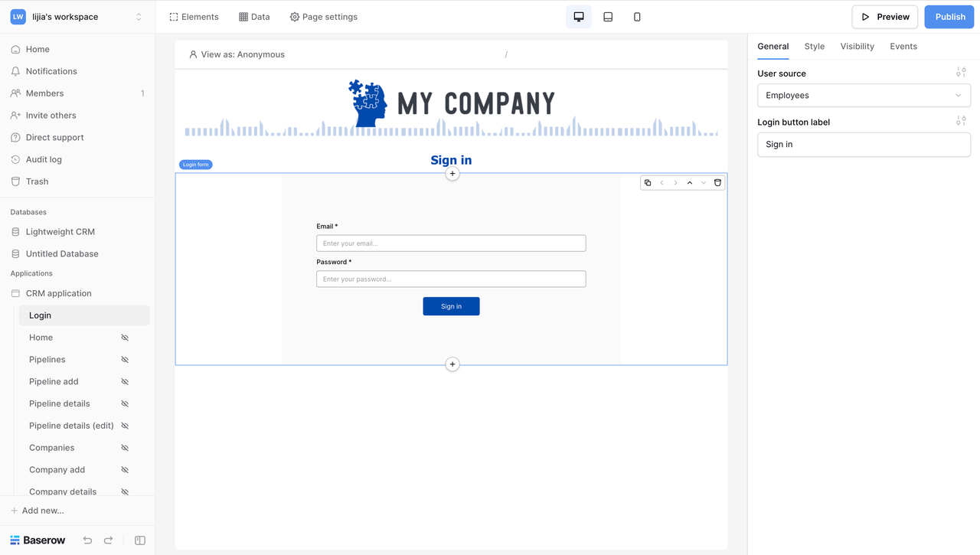Add element above the login form

452,174
